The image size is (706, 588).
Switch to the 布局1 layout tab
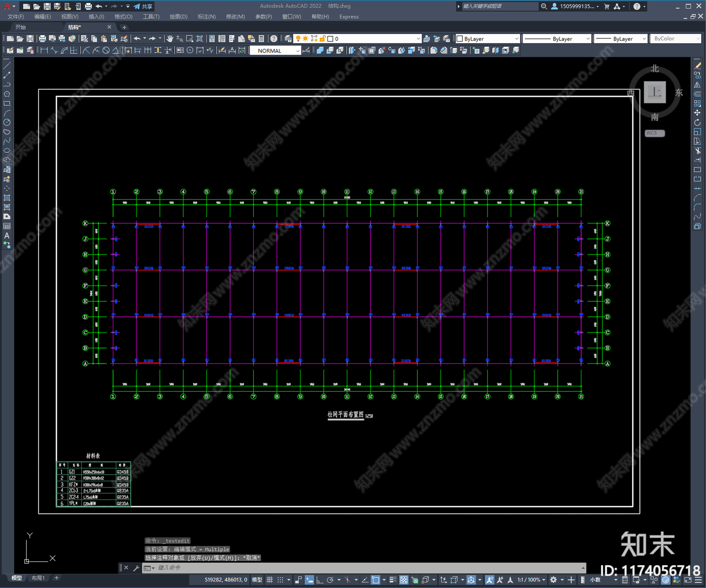pyautogui.click(x=38, y=578)
